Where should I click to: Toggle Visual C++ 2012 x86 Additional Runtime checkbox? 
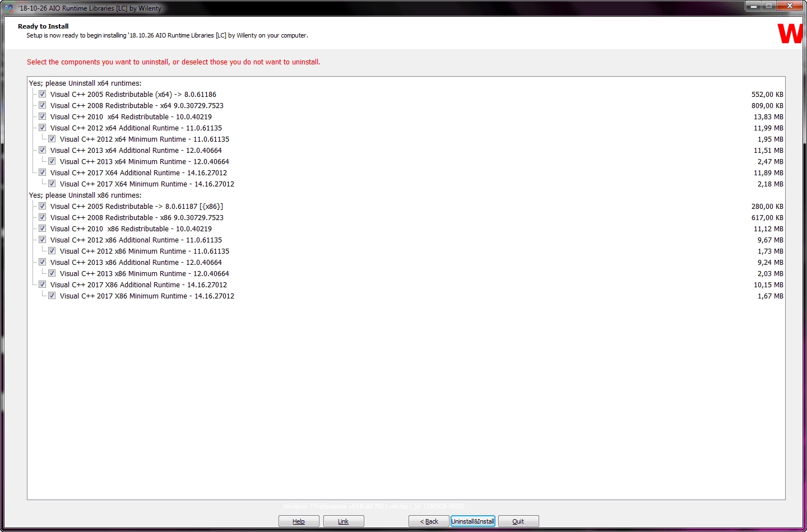pyautogui.click(x=43, y=240)
